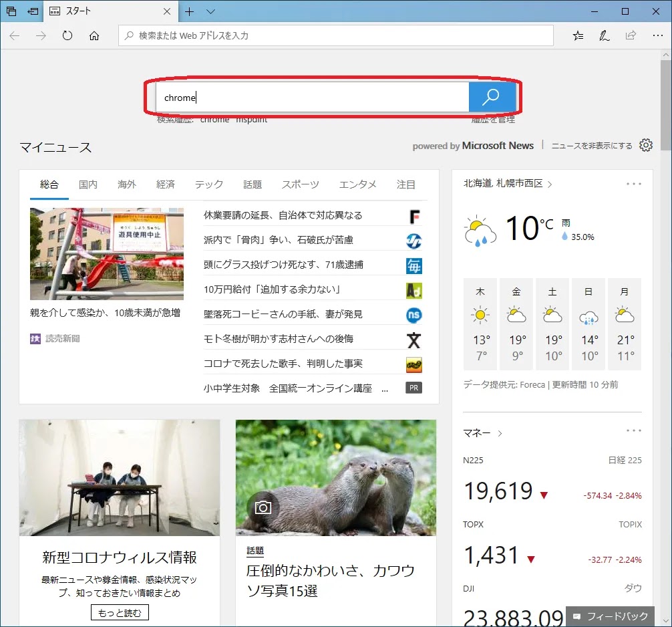Open news settings gear icon
This screenshot has width=672, height=627.
click(646, 145)
